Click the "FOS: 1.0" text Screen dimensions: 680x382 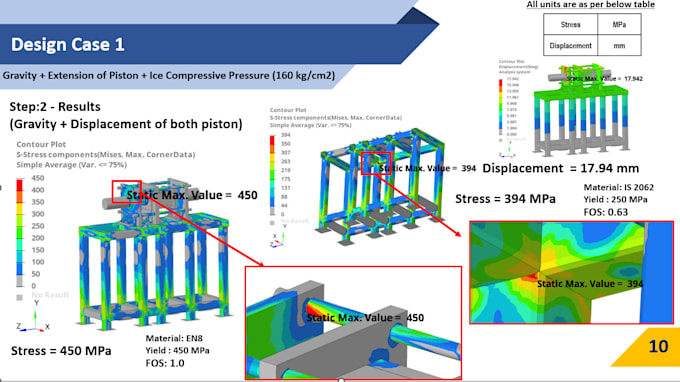(165, 363)
